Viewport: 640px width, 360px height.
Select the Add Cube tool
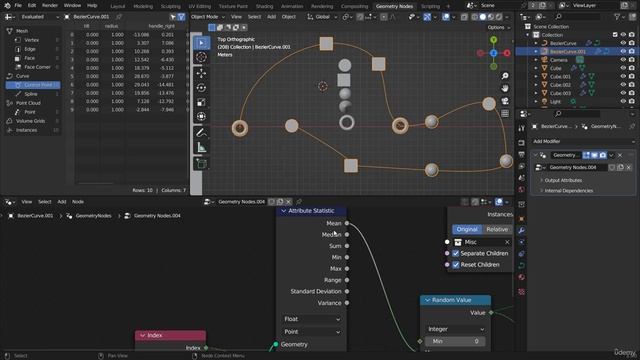pyautogui.click(x=201, y=164)
